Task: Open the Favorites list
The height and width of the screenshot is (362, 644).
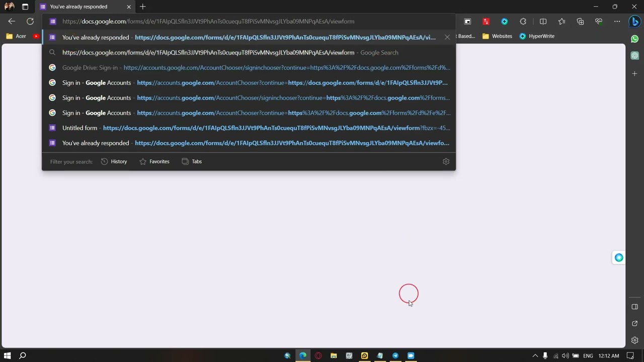Action: coord(561,22)
